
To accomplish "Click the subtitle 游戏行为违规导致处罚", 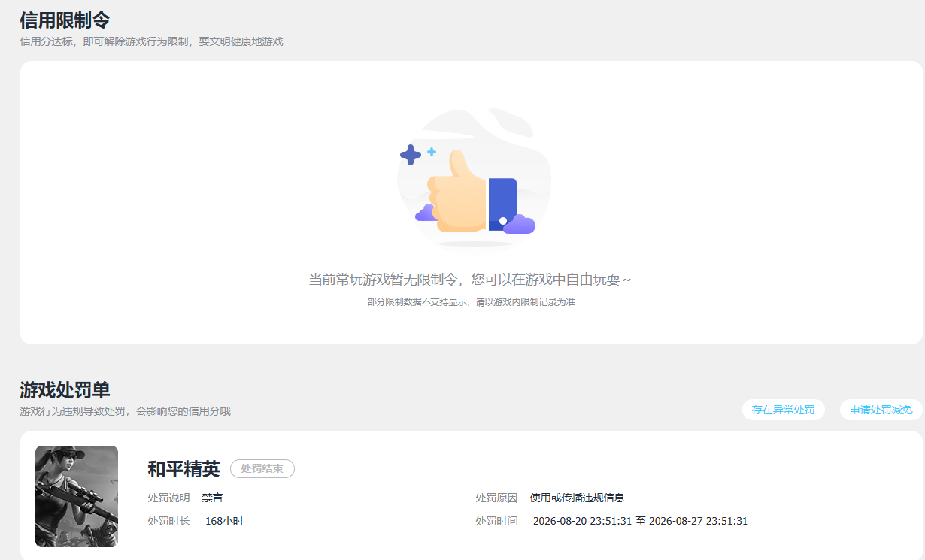I will tap(125, 411).
